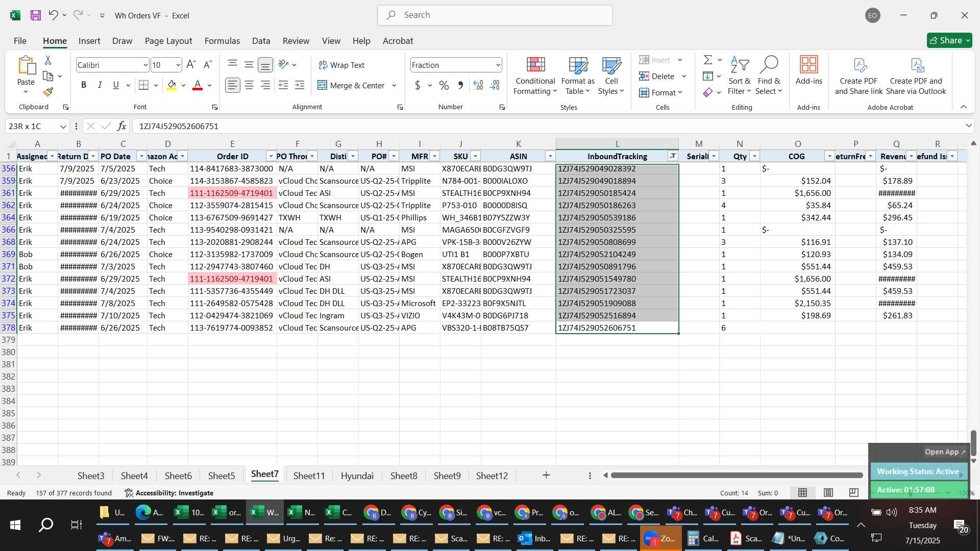Expand the Name Box dropdown
This screenshot has width=980, height=551.
63,126
